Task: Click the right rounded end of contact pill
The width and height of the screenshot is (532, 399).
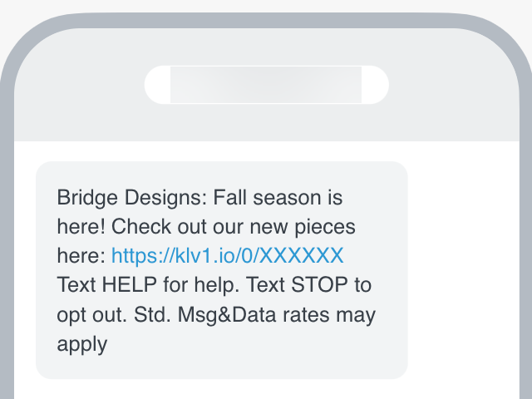Action: tap(375, 85)
